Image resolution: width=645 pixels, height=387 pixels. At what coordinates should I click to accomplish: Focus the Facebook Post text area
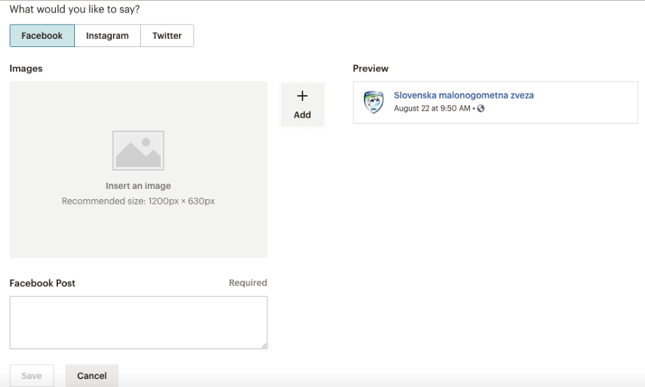[x=139, y=322]
